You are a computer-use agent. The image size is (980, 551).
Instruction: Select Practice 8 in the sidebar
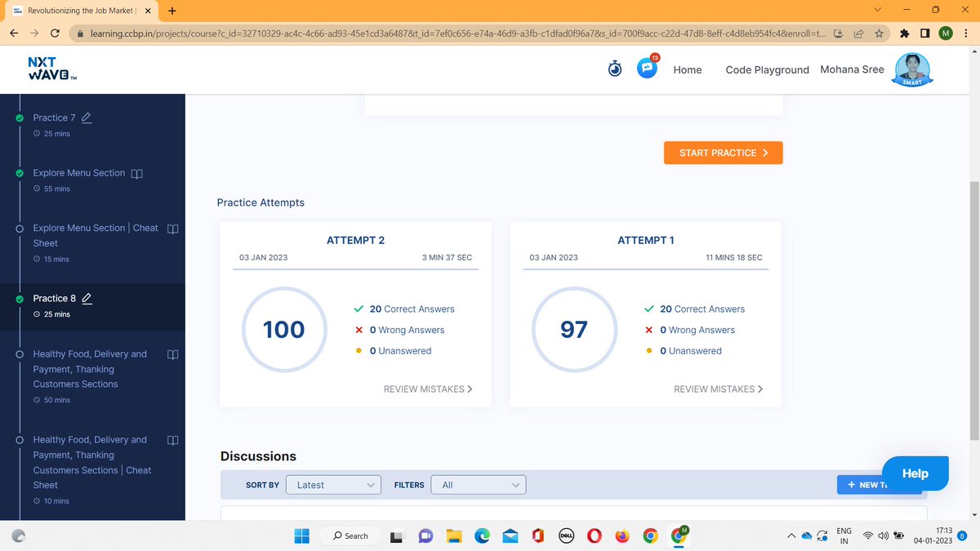pyautogui.click(x=54, y=298)
